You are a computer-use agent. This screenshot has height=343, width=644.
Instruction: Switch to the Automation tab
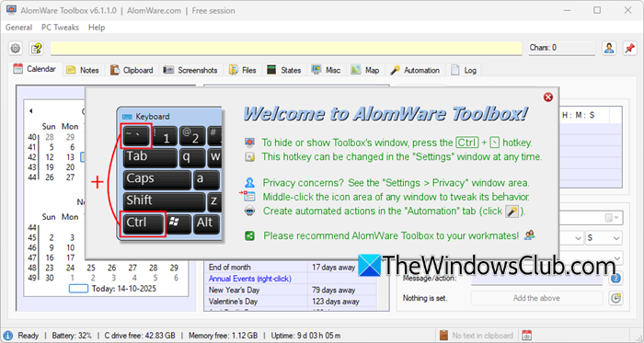415,70
